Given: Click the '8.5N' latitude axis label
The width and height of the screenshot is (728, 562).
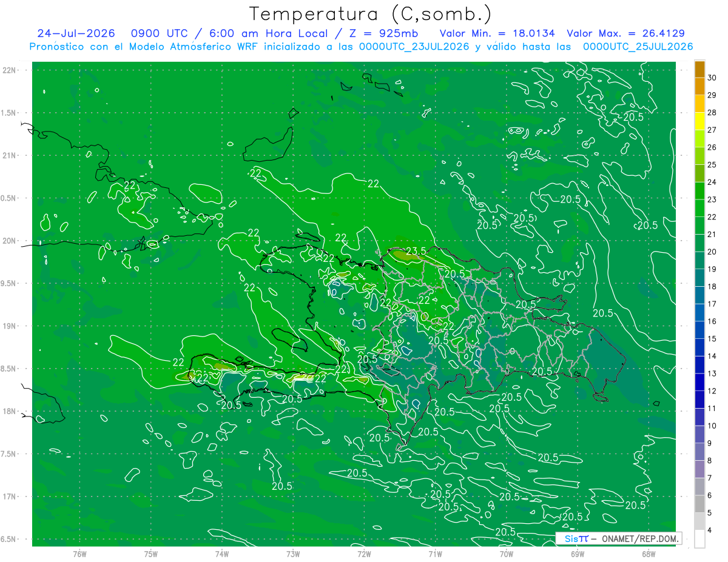Looking at the screenshot, I should tap(9, 369).
